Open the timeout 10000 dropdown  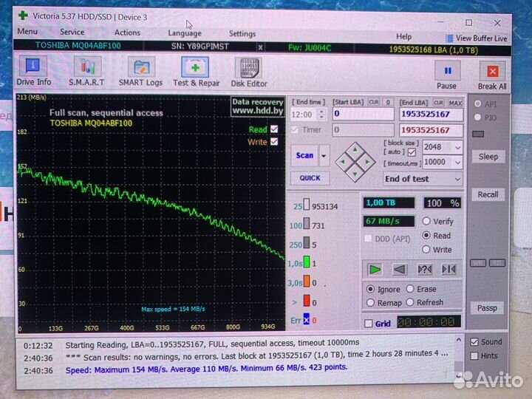(457, 163)
